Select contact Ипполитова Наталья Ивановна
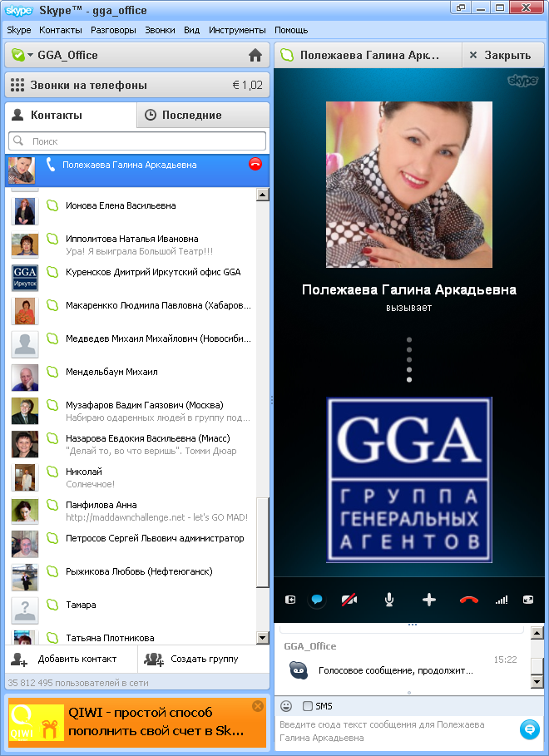 click(x=131, y=245)
